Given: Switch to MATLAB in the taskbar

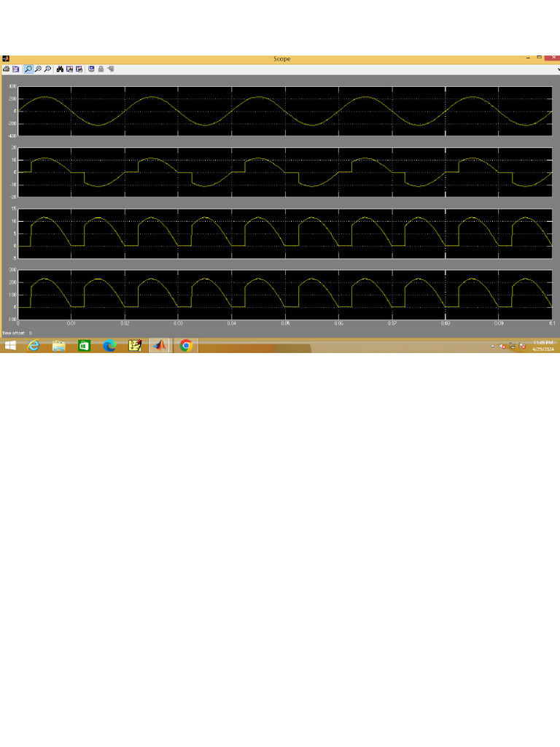Looking at the screenshot, I should pos(160,345).
